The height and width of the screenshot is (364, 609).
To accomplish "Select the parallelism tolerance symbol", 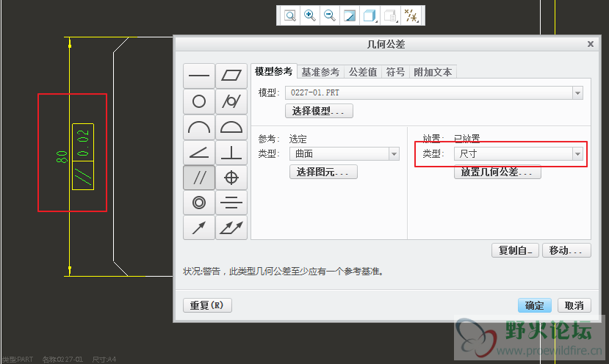I will (199, 178).
